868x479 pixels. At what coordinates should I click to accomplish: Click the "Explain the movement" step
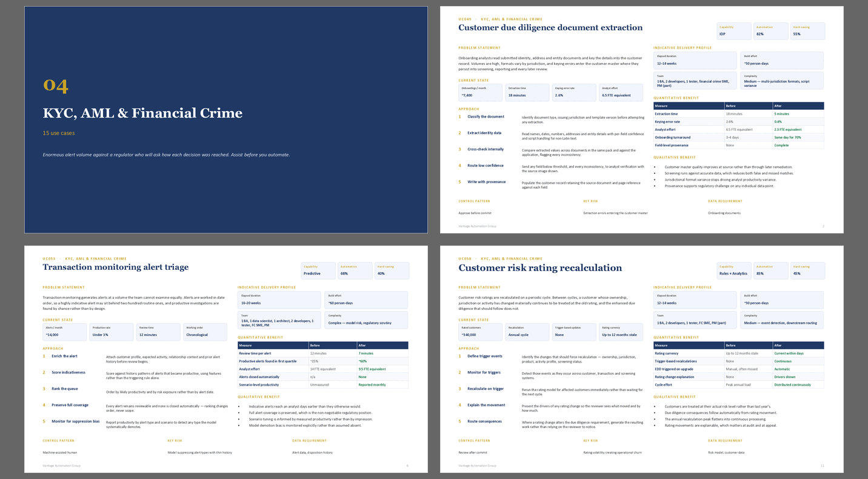pos(485,405)
